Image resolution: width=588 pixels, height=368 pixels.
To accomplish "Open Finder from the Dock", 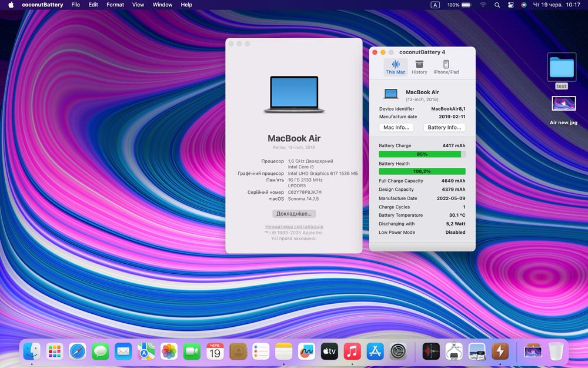I will pos(32,352).
